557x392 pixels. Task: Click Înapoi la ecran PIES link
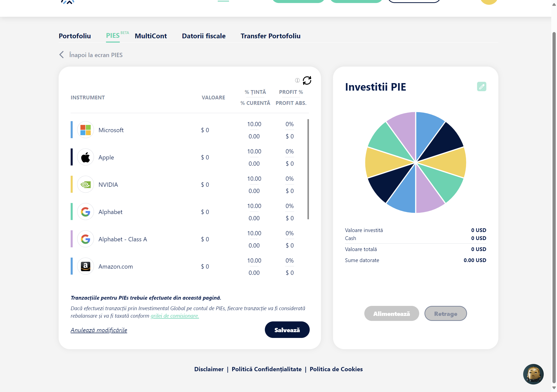click(96, 55)
